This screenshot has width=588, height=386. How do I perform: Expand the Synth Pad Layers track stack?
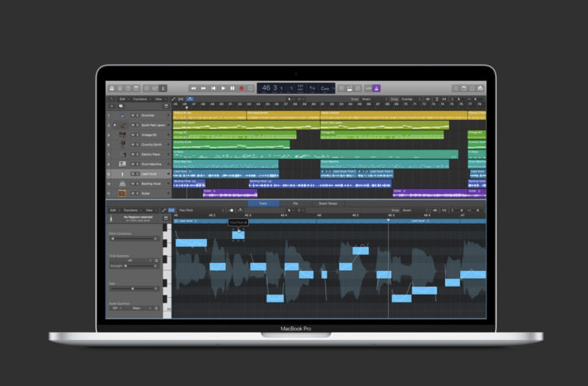(115, 125)
